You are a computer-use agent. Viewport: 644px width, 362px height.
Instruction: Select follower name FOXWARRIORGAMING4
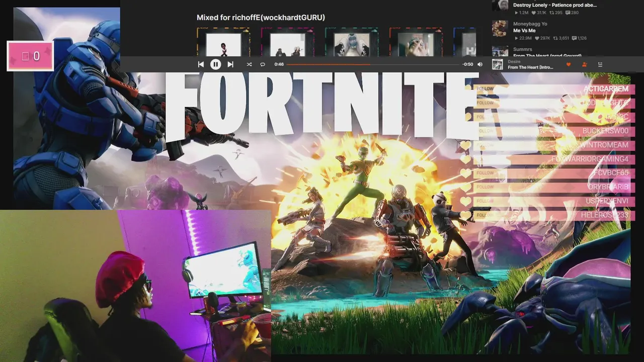(x=590, y=159)
